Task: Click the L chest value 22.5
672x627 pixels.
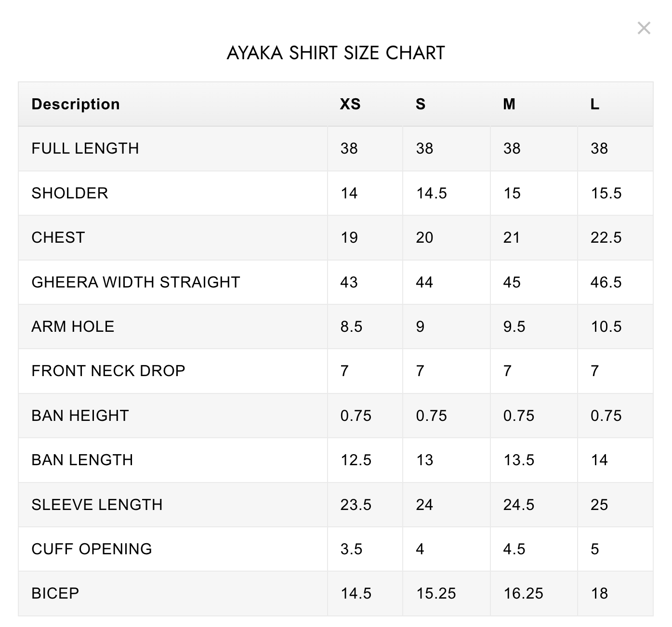Action: (x=606, y=237)
